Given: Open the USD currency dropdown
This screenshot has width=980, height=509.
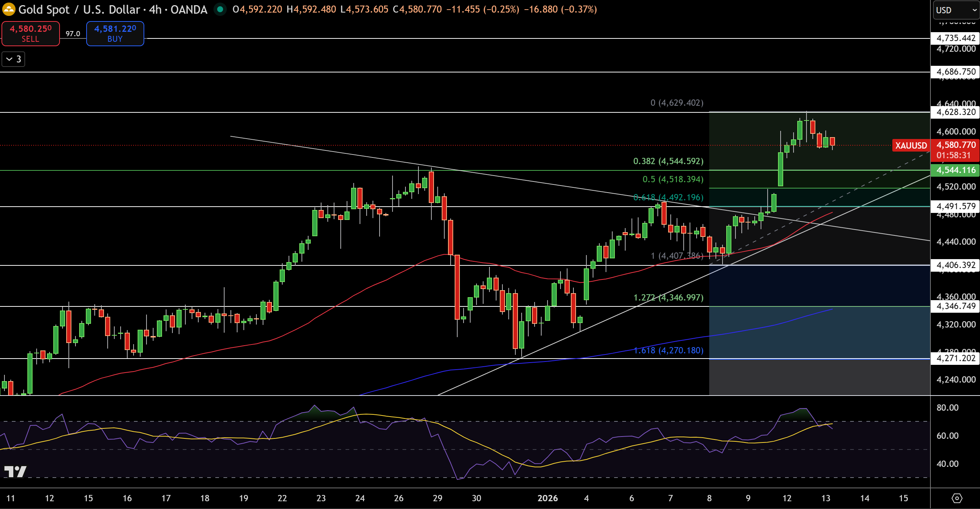Looking at the screenshot, I should tap(956, 10).
